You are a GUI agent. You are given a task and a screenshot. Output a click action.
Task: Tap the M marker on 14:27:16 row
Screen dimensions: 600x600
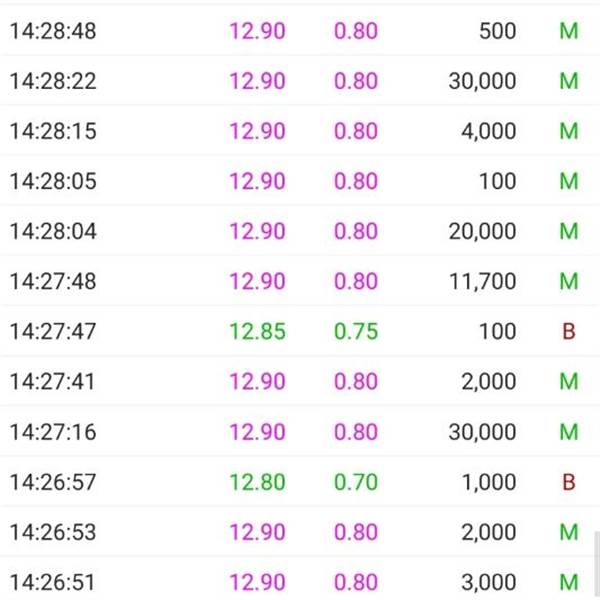click(x=569, y=432)
